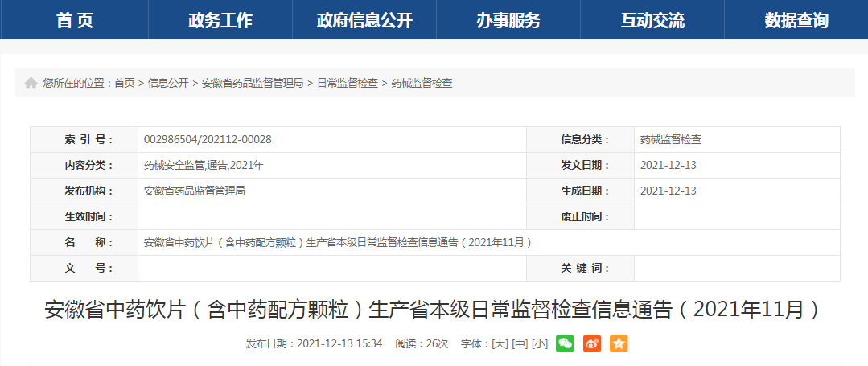The image size is (868, 366).
Task: Click the orange star favorite icon
Action: (619, 343)
